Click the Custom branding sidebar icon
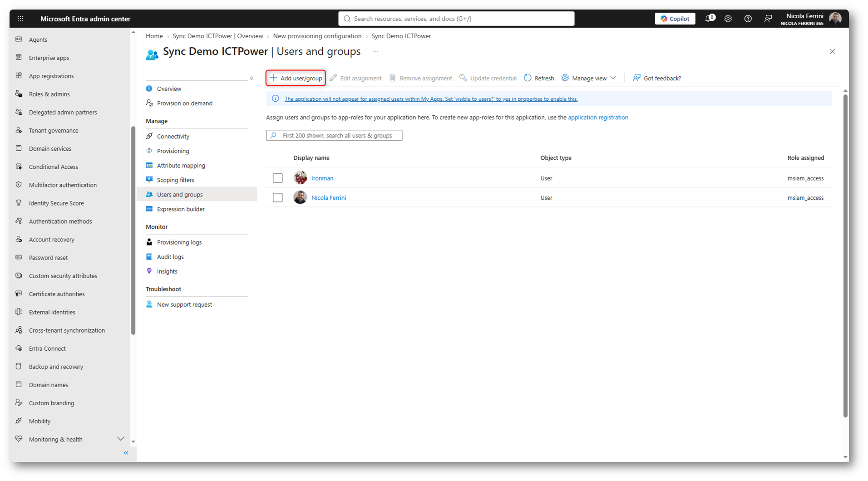Screen dimensions: 868x481 coord(19,402)
